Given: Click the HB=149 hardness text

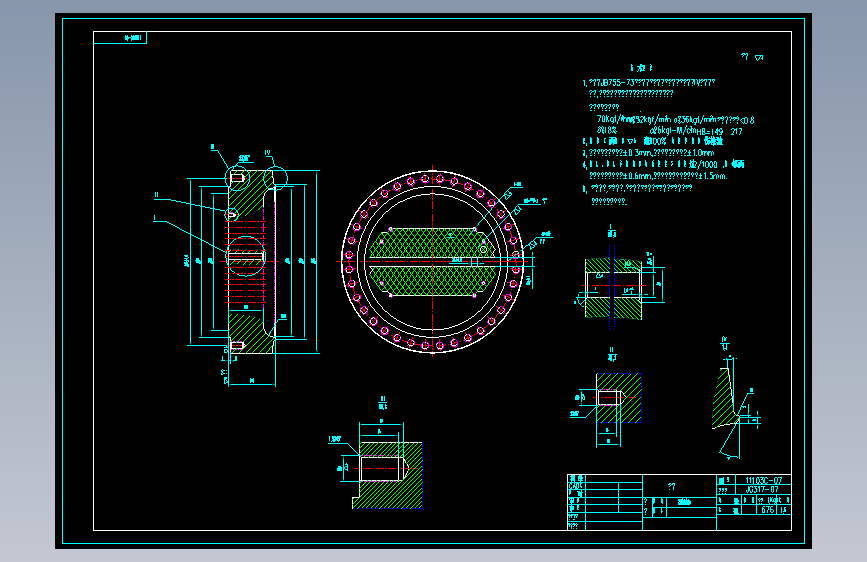Looking at the screenshot, I should coord(709,132).
